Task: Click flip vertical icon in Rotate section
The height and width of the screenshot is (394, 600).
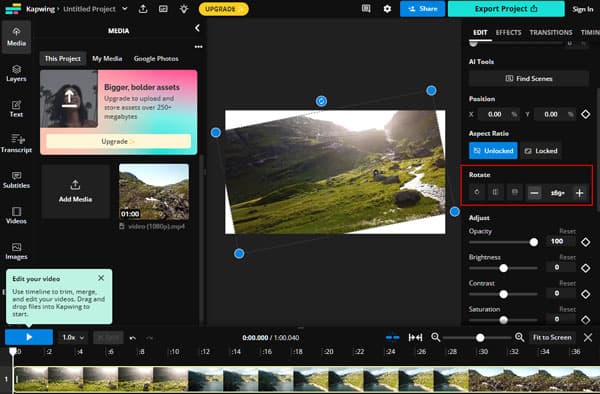Action: click(x=515, y=192)
